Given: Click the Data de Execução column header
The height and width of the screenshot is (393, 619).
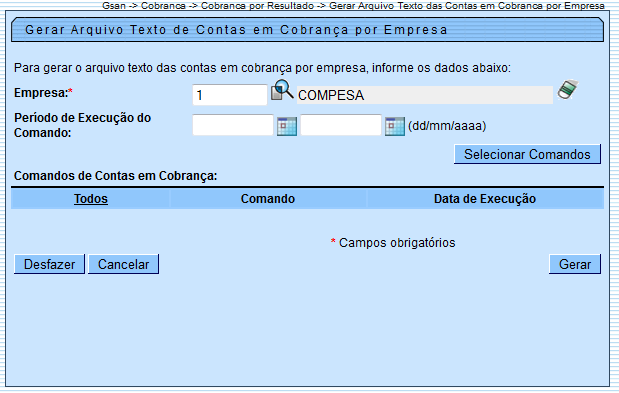Looking at the screenshot, I should pyautogui.click(x=485, y=199).
